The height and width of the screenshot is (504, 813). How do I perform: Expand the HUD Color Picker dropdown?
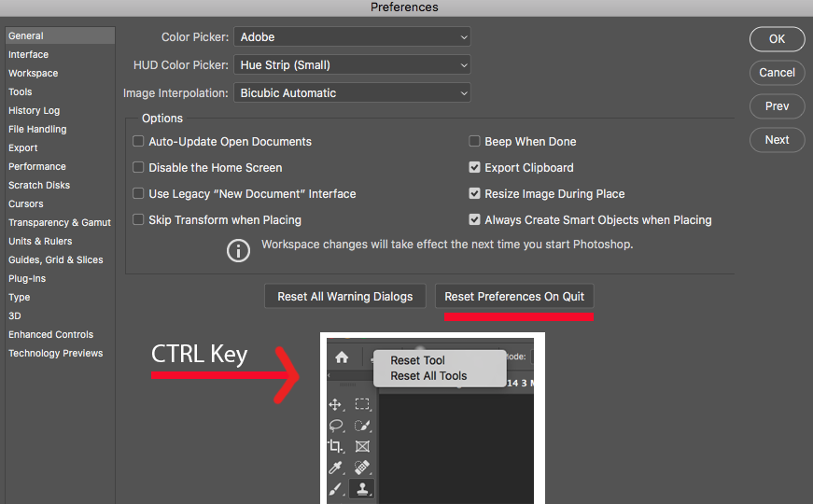click(352, 65)
